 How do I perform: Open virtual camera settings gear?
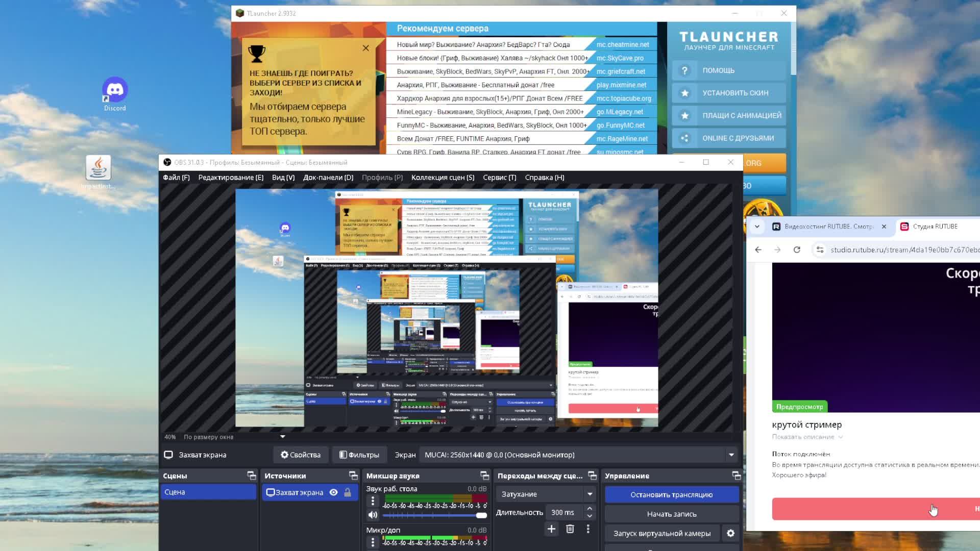coord(730,533)
